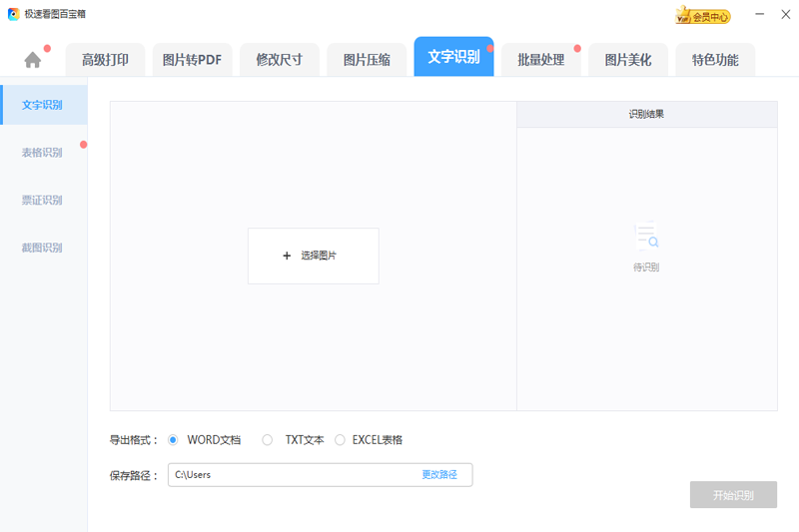
Task: Select 表格识别 in the sidebar
Action: click(x=42, y=153)
